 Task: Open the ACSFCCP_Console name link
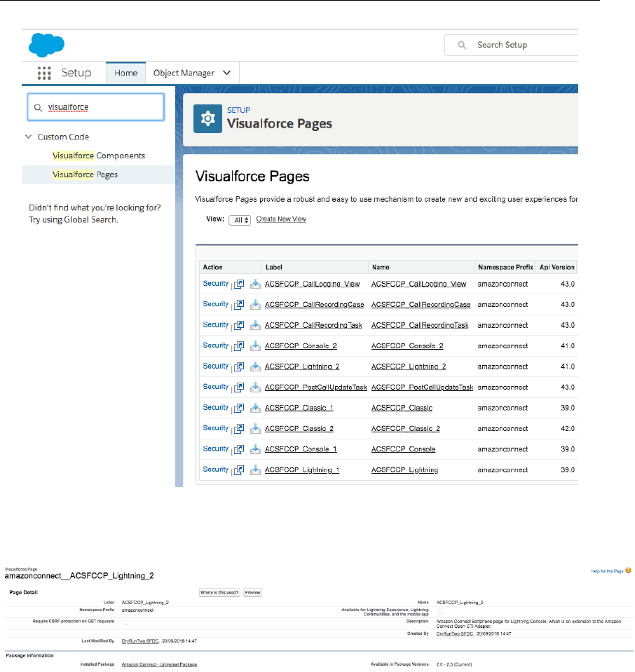pos(403,449)
